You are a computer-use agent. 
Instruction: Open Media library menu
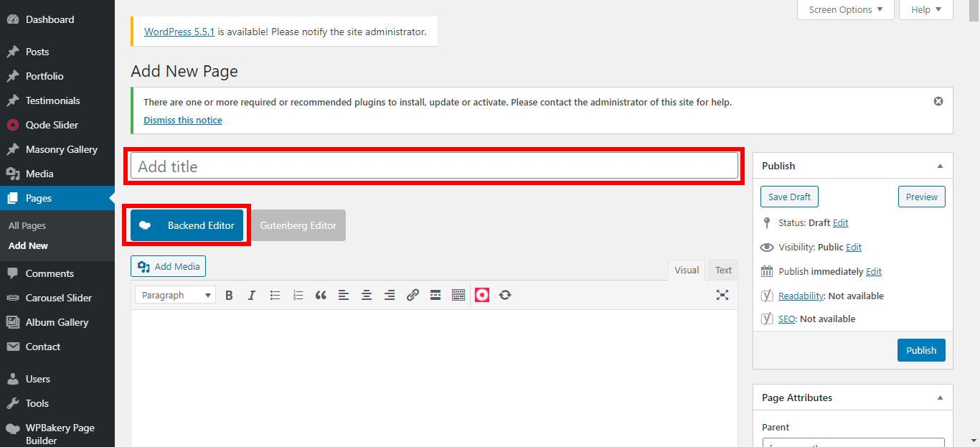pos(57,174)
